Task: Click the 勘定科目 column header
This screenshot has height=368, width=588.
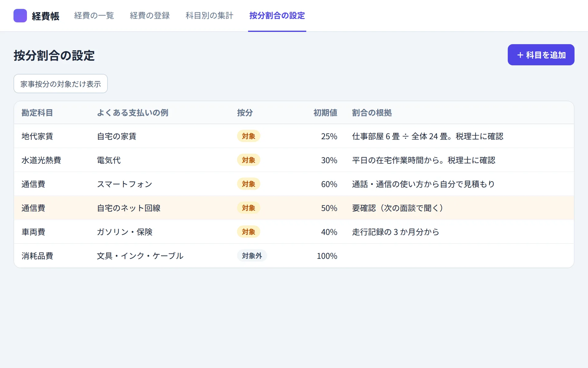Action: (x=37, y=113)
